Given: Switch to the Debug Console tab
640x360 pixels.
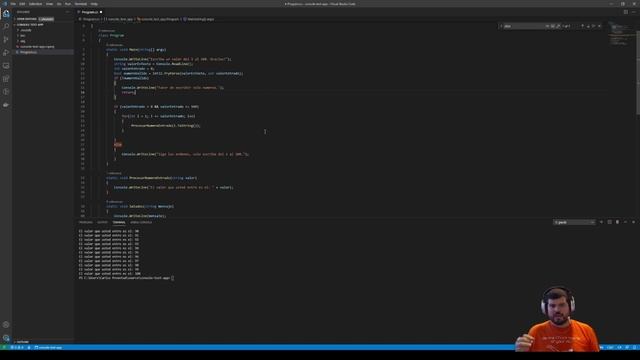Looking at the screenshot, I should tap(141, 222).
